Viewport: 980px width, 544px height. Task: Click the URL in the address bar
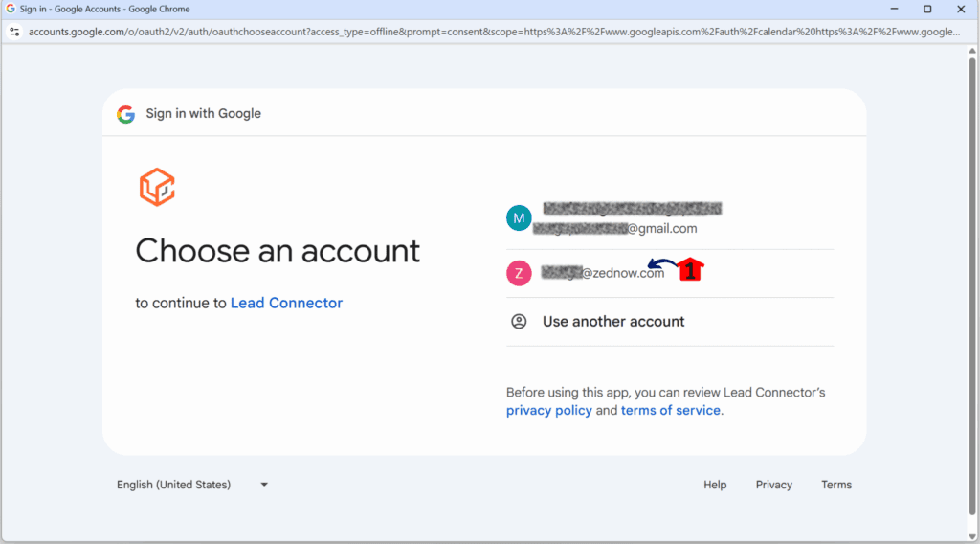pos(494,32)
